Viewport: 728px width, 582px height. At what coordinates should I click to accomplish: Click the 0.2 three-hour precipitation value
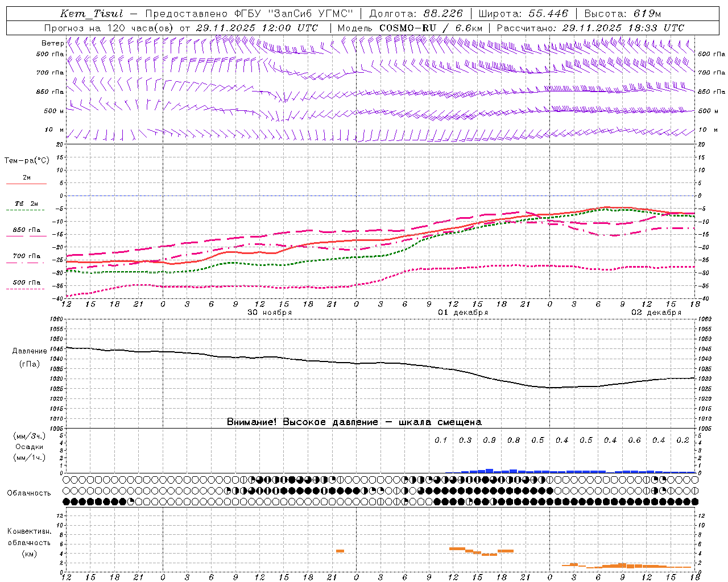682,440
